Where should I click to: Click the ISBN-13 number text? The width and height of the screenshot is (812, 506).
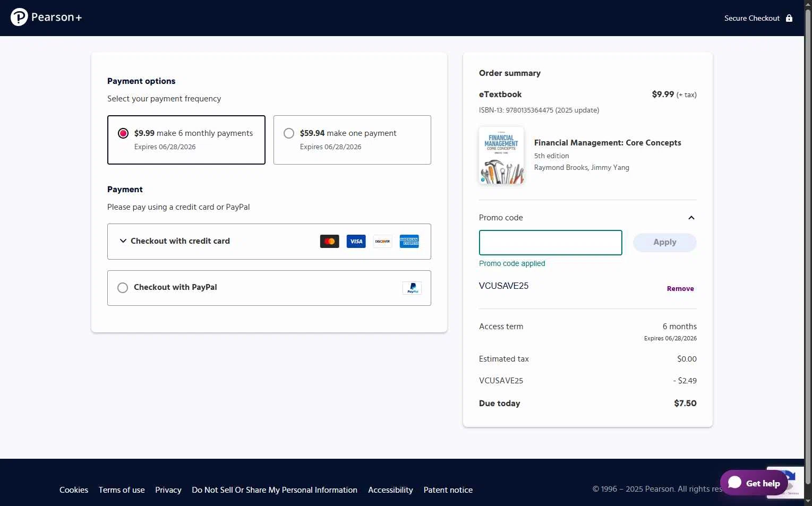click(x=539, y=110)
